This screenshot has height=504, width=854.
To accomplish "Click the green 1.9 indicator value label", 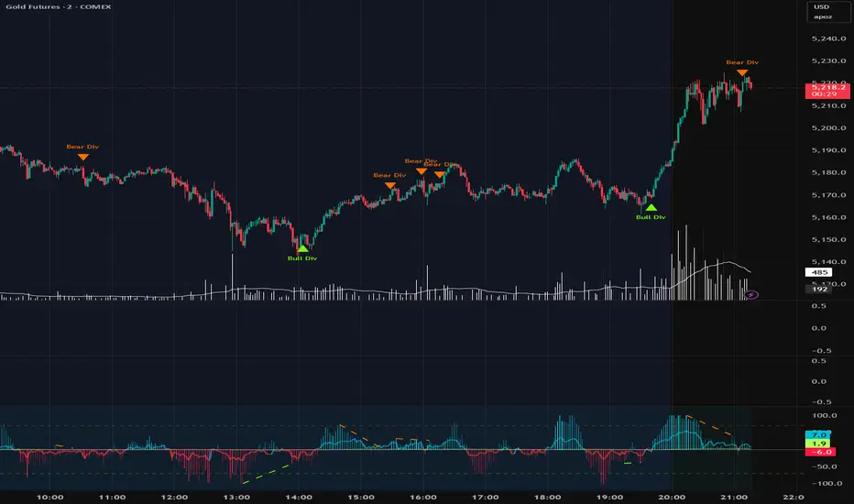I will point(820,444).
